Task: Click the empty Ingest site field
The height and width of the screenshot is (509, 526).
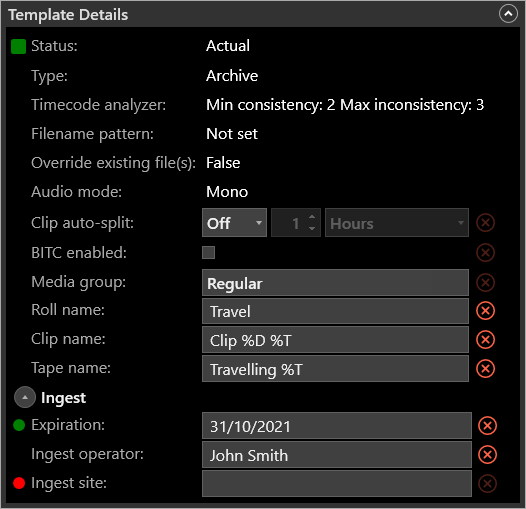Action: pos(337,483)
